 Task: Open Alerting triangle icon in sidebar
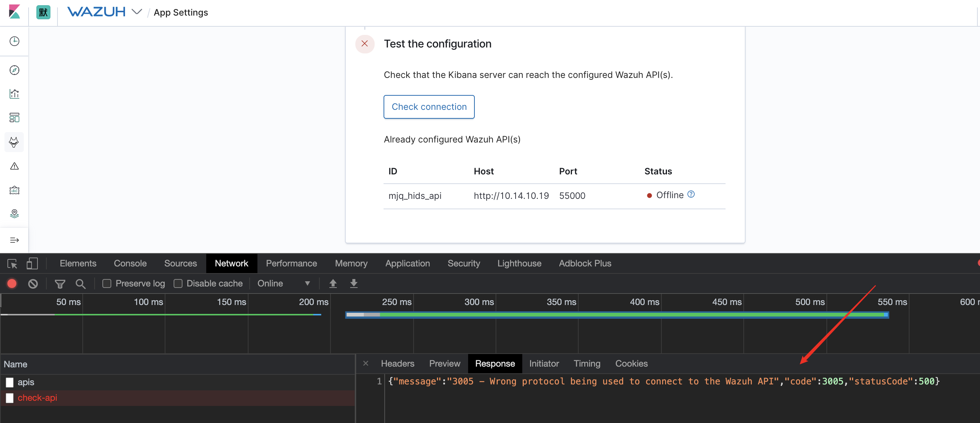[14, 166]
